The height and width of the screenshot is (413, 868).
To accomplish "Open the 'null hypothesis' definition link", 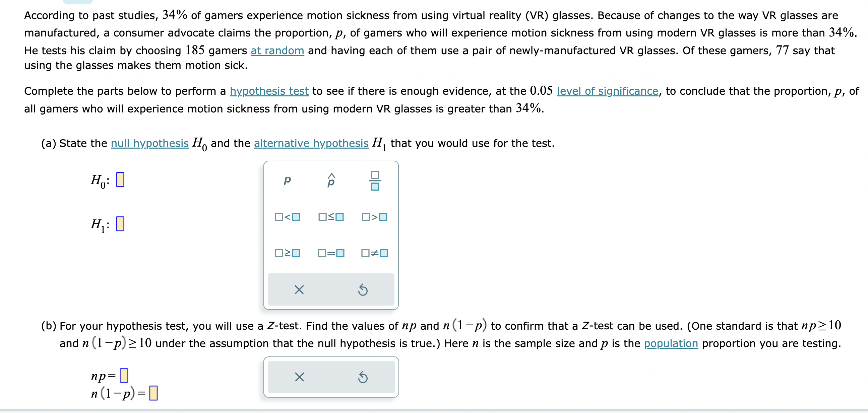I will (x=149, y=143).
